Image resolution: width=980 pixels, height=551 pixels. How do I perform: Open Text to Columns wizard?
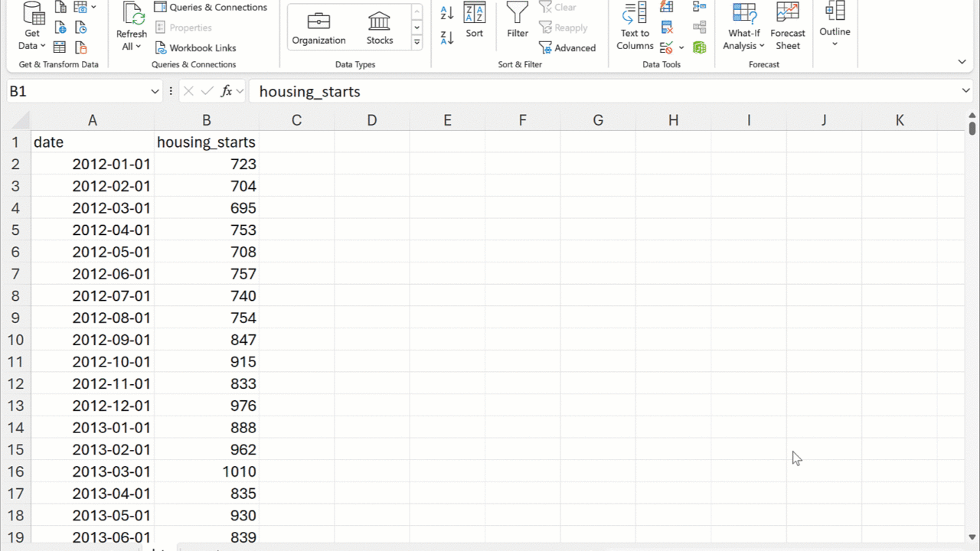(635, 26)
